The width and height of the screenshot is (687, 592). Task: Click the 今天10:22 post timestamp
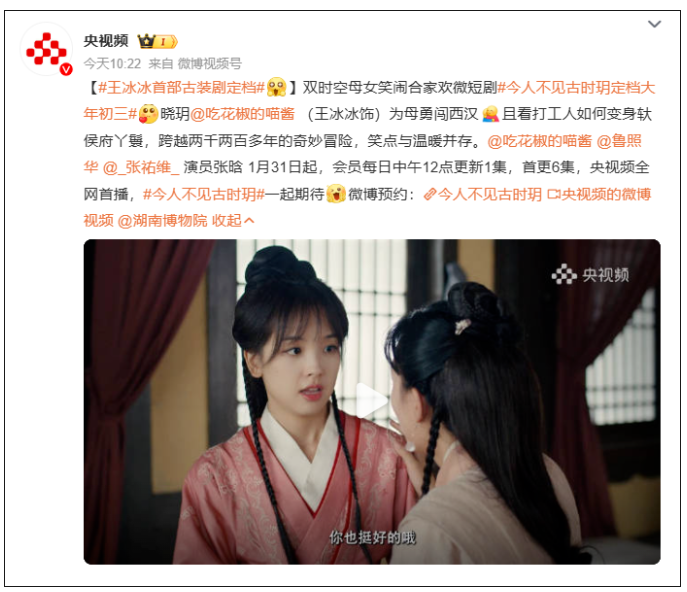coord(112,64)
